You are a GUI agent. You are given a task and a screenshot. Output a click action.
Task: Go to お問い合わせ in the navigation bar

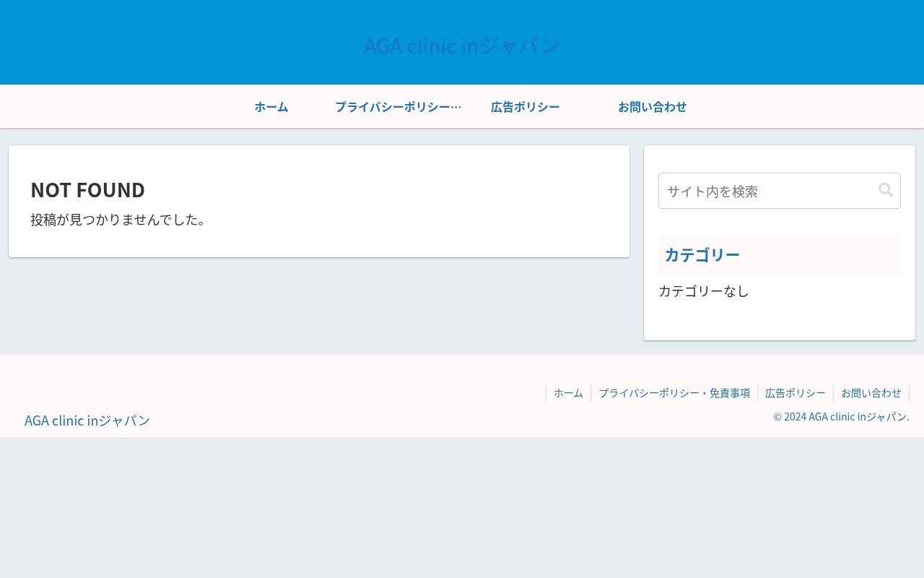coord(653,107)
